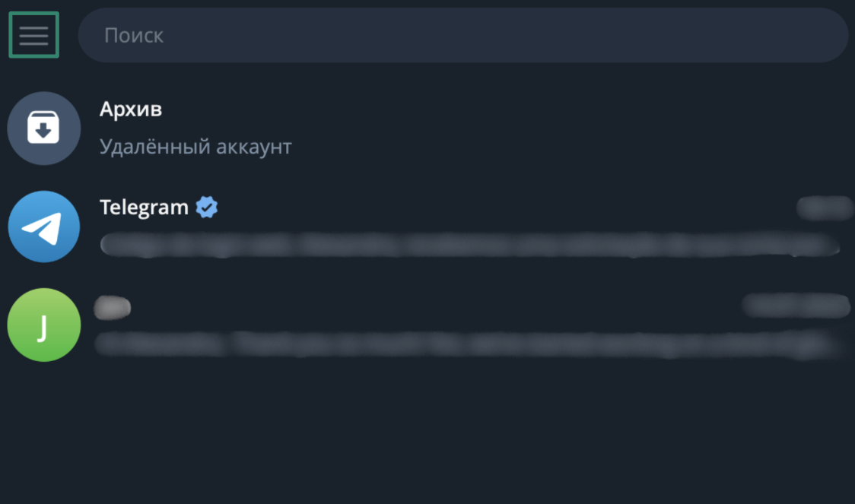Click the Удалённый аккаунт preview text

(195, 146)
